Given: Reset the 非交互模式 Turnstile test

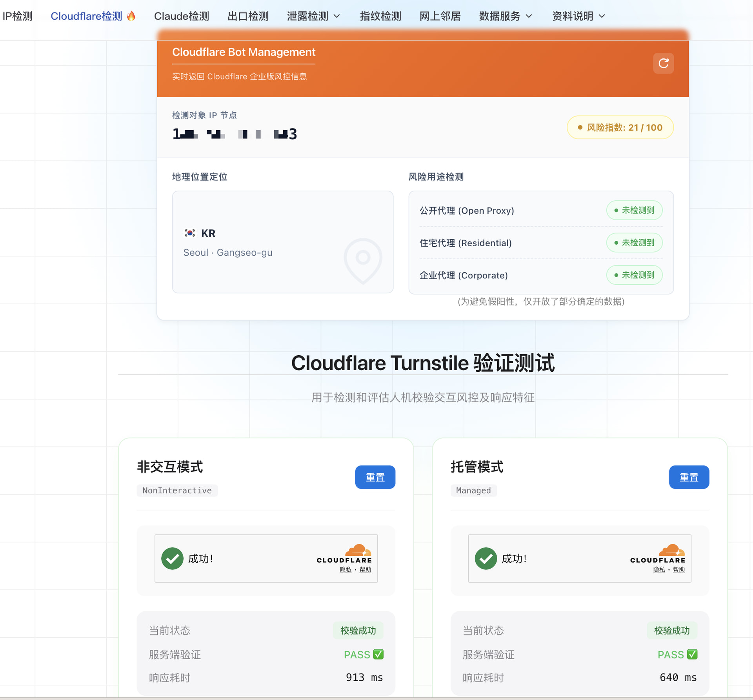Looking at the screenshot, I should [x=375, y=477].
